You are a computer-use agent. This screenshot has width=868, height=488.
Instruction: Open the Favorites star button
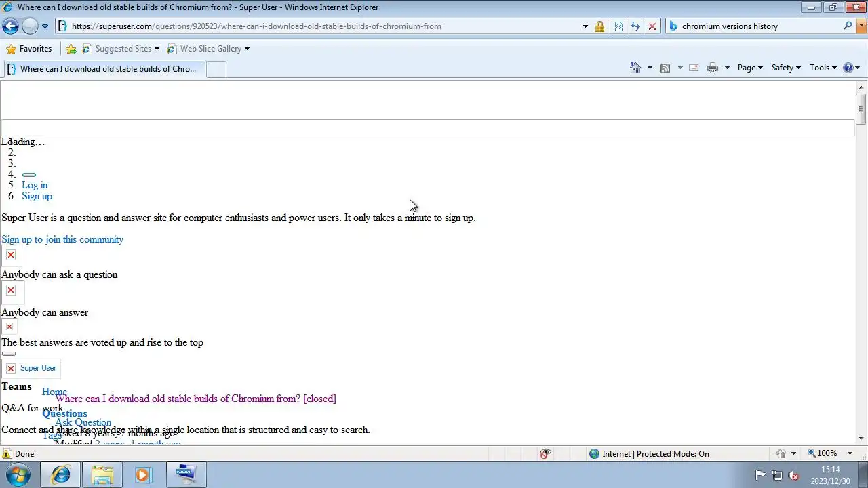tap(28, 49)
